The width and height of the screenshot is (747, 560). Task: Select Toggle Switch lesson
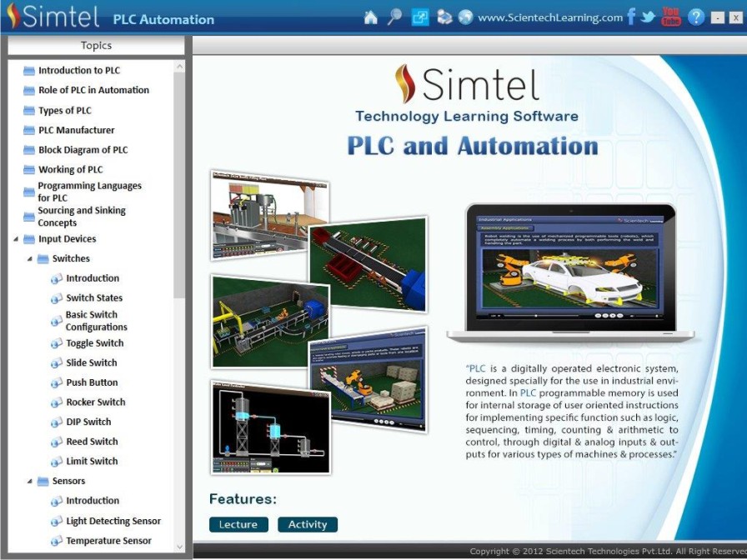tap(95, 343)
